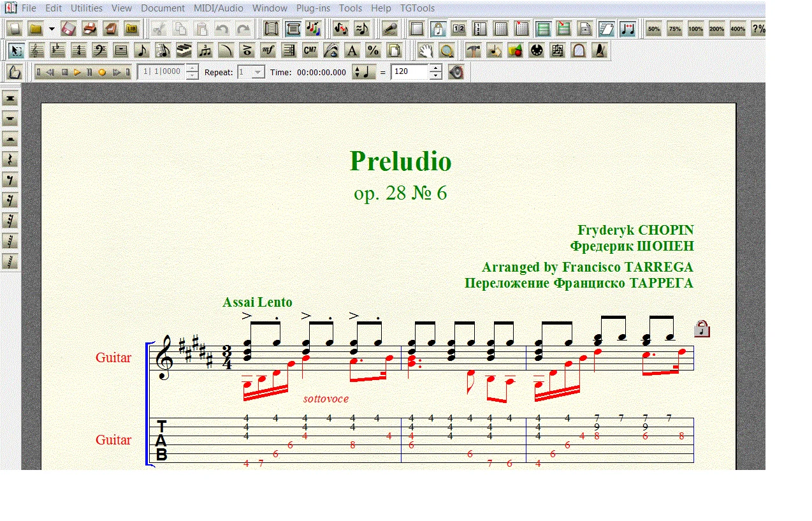Select the Graphics shapes tool
Image resolution: width=812 pixels, height=521 pixels.
[516, 50]
